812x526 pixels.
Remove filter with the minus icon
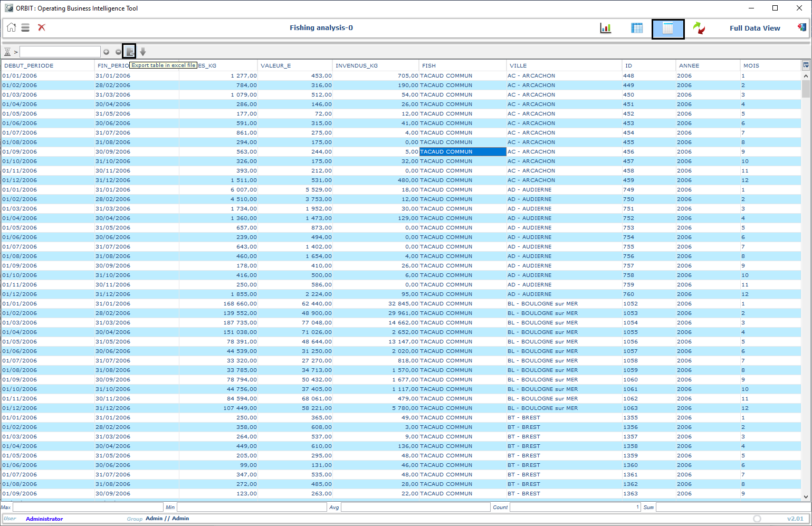click(x=118, y=52)
